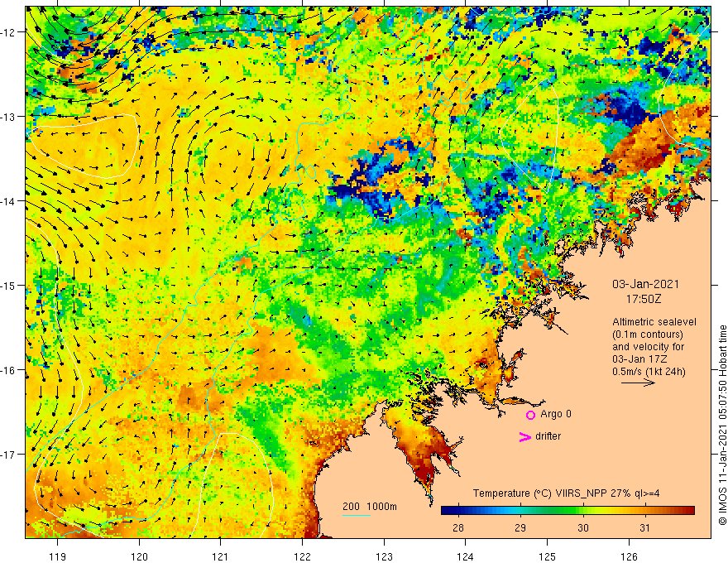The width and height of the screenshot is (728, 563).
Task: Click the cyan 200 1000m isobath line sample
Action: coord(357,515)
